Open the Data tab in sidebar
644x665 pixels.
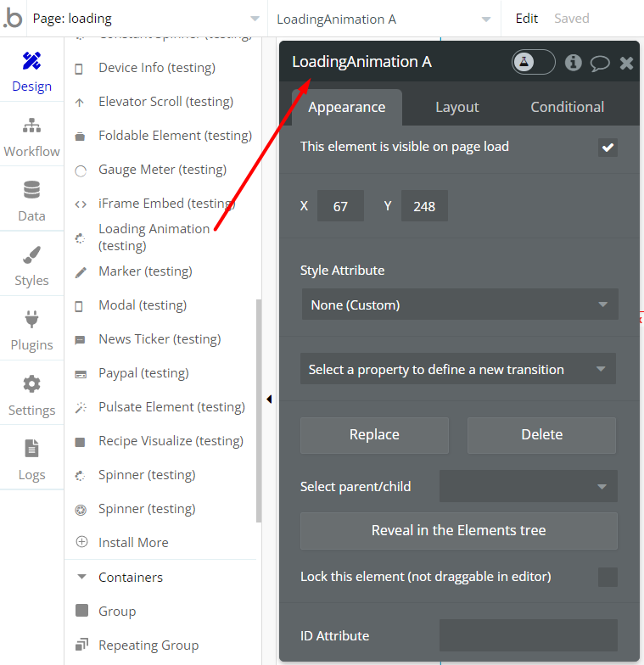click(x=32, y=201)
